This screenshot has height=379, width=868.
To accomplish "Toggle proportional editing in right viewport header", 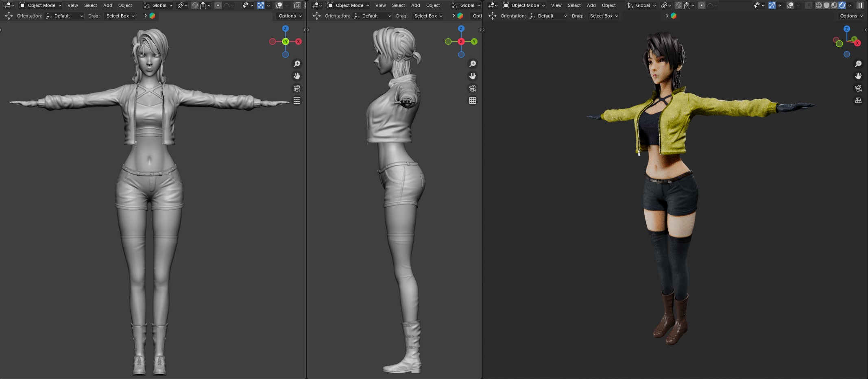I will point(702,5).
